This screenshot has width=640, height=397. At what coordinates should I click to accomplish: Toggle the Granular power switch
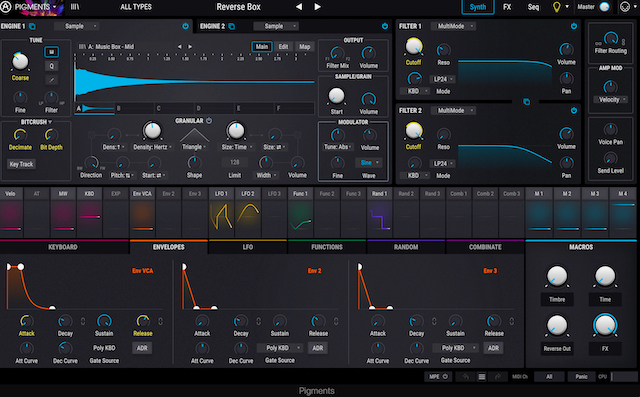209,121
